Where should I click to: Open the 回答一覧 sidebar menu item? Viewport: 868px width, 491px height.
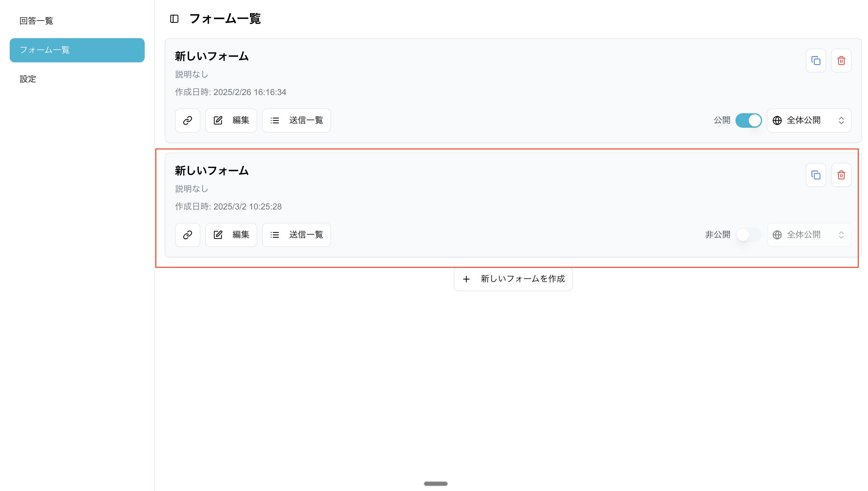pyautogui.click(x=36, y=21)
